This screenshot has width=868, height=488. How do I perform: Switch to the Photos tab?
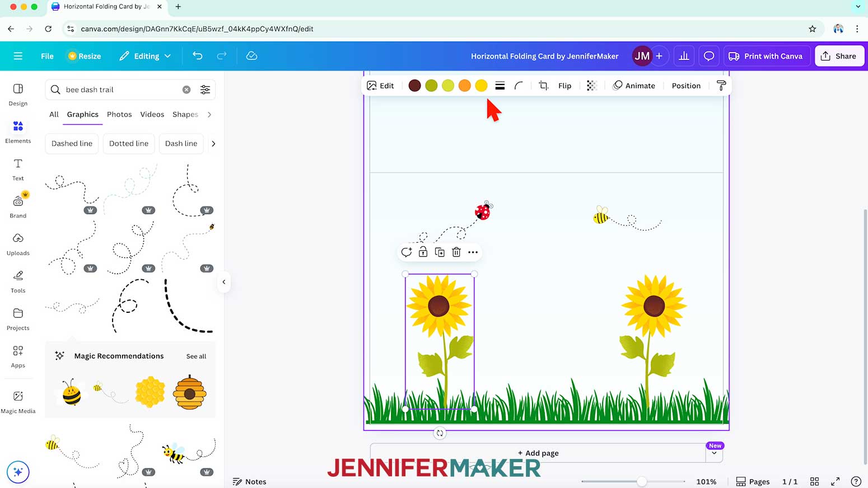[x=119, y=114]
